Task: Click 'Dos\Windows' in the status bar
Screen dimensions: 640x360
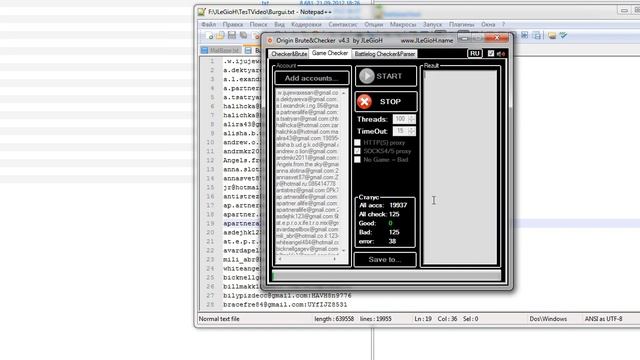Action: click(548, 319)
